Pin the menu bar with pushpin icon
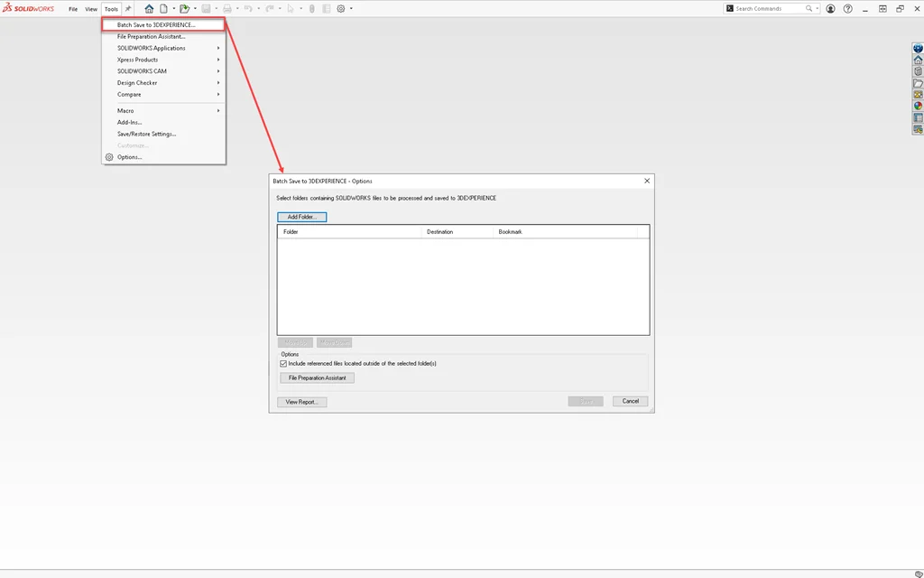This screenshot has width=924, height=578. click(x=128, y=9)
